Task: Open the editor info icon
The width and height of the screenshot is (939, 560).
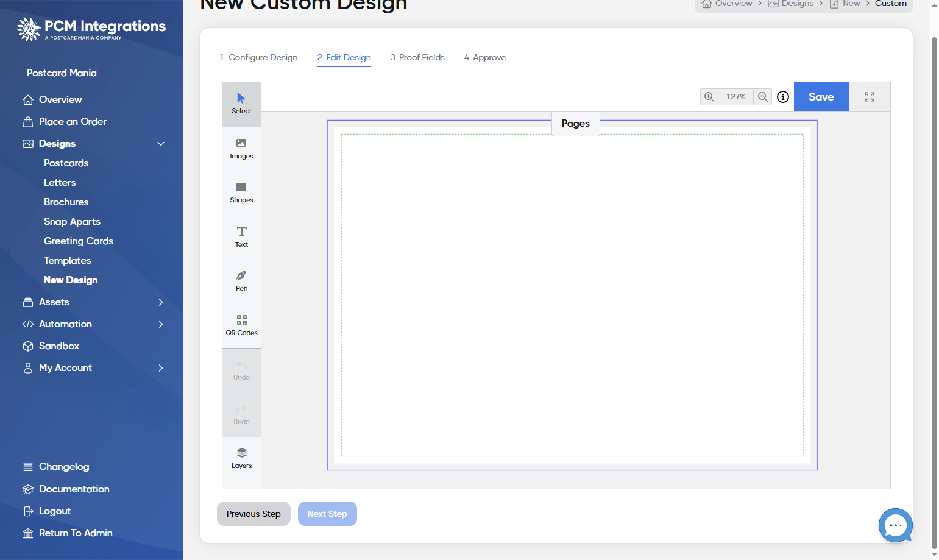Action: [783, 97]
